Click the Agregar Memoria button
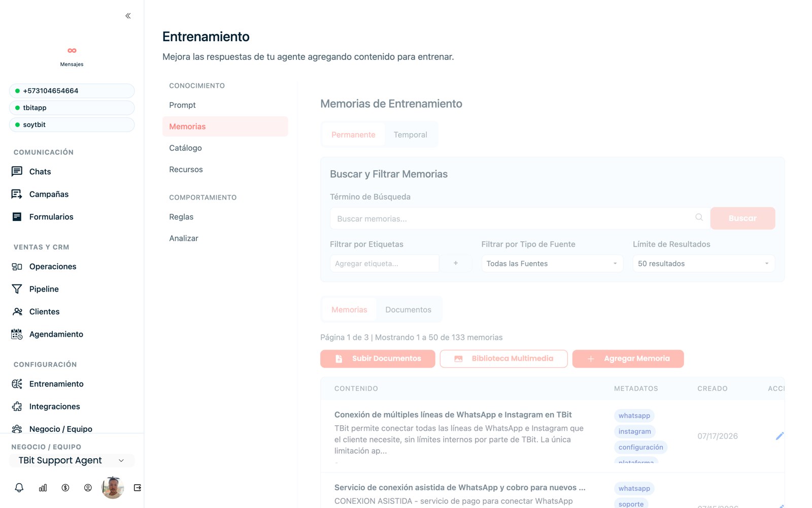The width and height of the screenshot is (812, 508). 628,359
